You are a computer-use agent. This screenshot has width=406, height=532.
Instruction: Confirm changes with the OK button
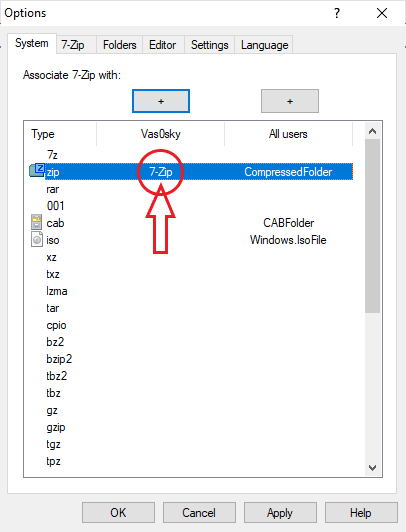point(118,513)
